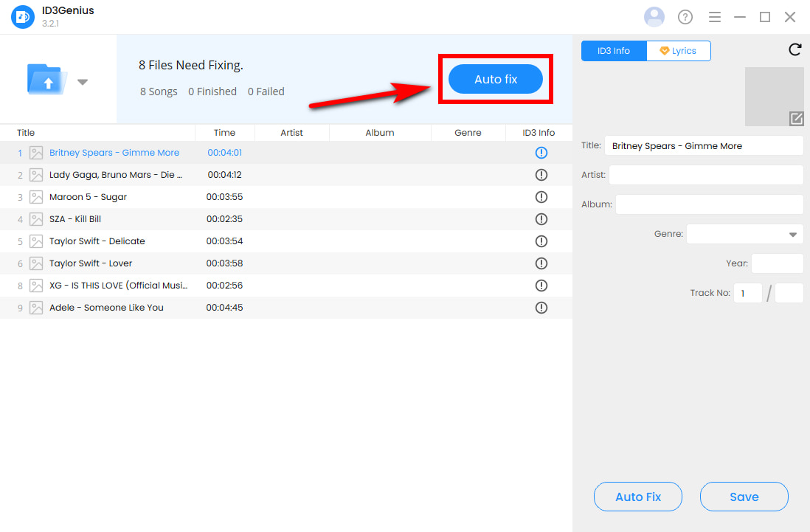Click the Title input field

click(x=704, y=145)
